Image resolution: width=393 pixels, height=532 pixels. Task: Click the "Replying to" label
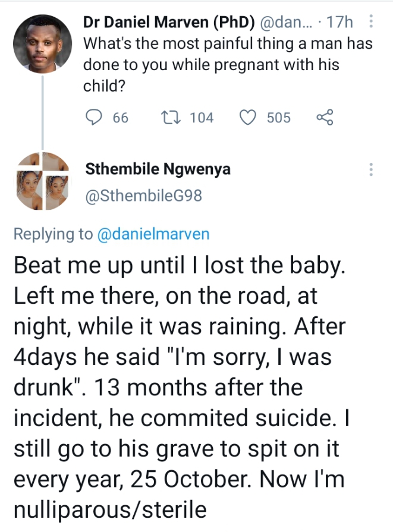pos(53,234)
